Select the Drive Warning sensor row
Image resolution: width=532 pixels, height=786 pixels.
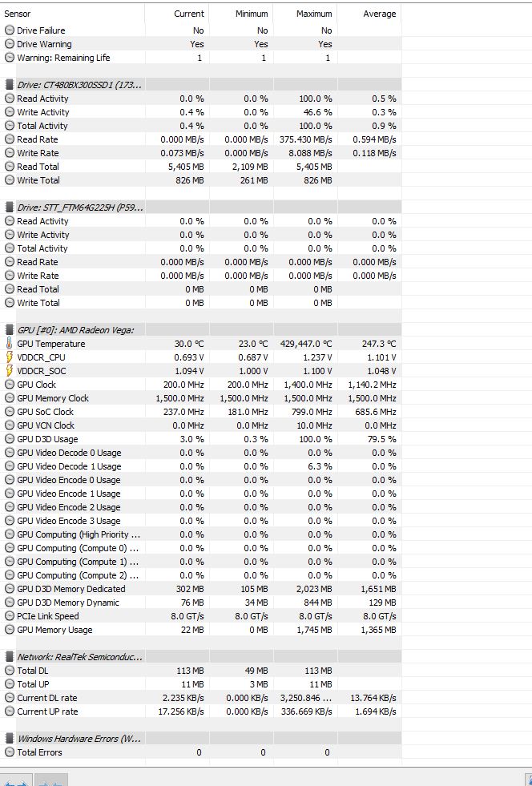(x=200, y=44)
